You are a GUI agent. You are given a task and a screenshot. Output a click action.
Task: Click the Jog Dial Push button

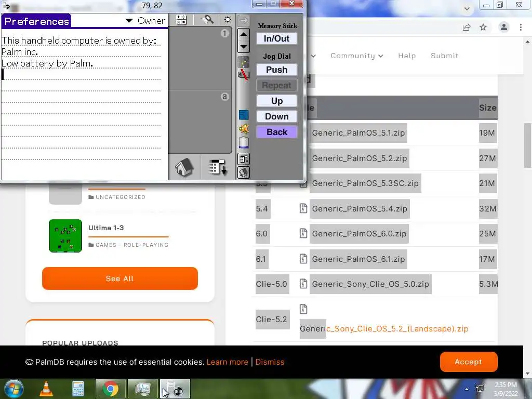tap(277, 70)
